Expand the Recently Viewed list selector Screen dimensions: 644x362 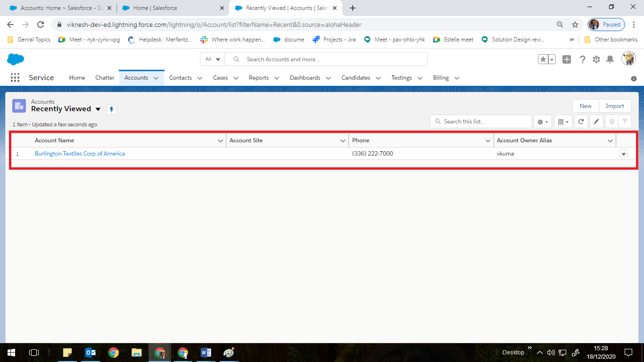[x=98, y=109]
